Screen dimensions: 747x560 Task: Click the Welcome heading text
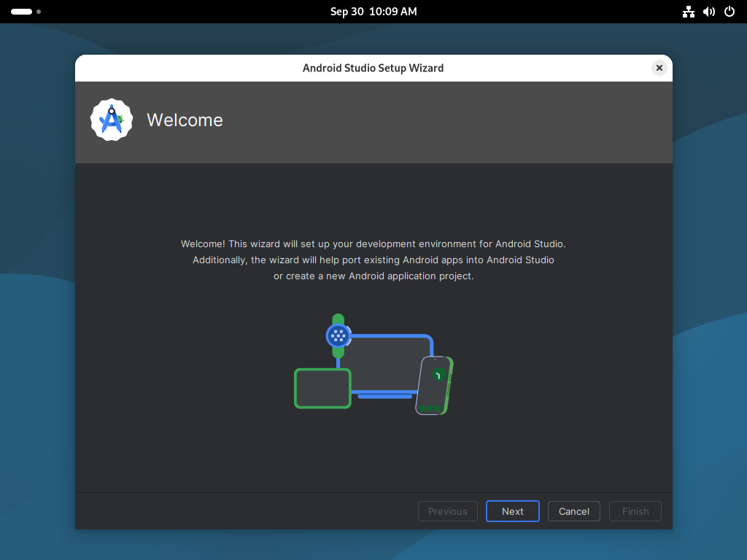tap(185, 120)
